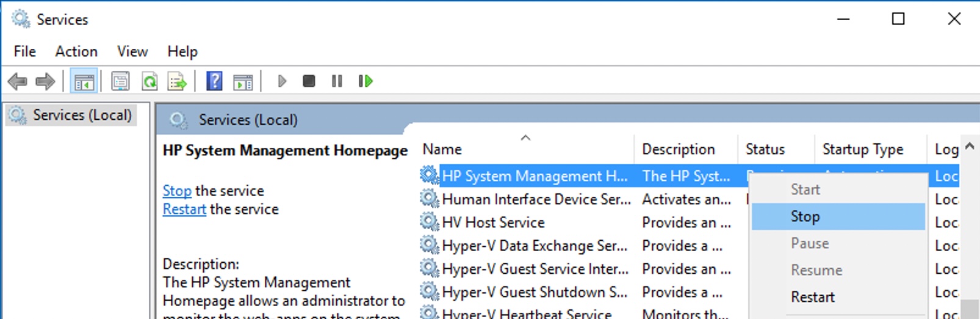Image resolution: width=980 pixels, height=319 pixels.
Task: Click gear icon of Human Interface Device row
Action: tap(430, 199)
